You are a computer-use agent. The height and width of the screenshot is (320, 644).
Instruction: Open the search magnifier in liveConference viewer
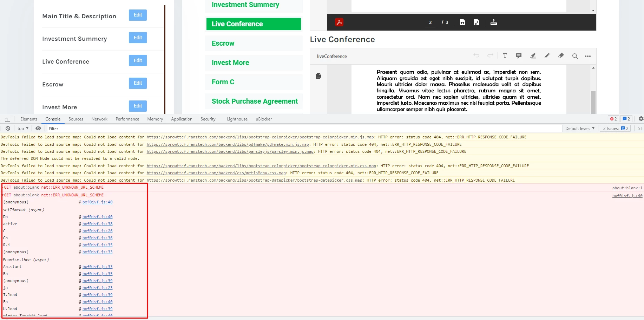click(x=575, y=56)
